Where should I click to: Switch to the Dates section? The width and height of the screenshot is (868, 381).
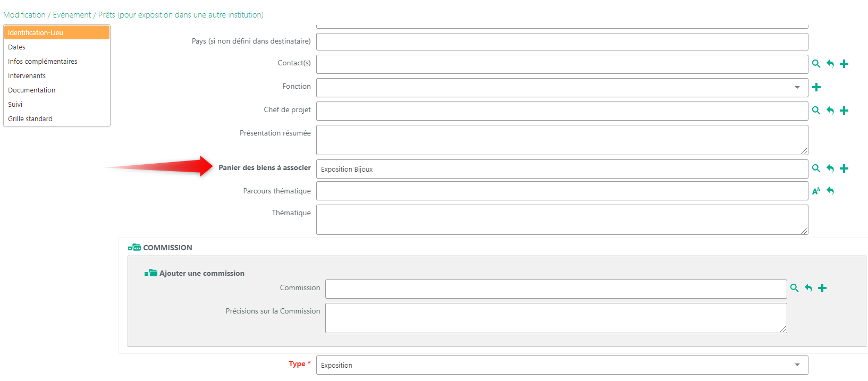[x=17, y=47]
